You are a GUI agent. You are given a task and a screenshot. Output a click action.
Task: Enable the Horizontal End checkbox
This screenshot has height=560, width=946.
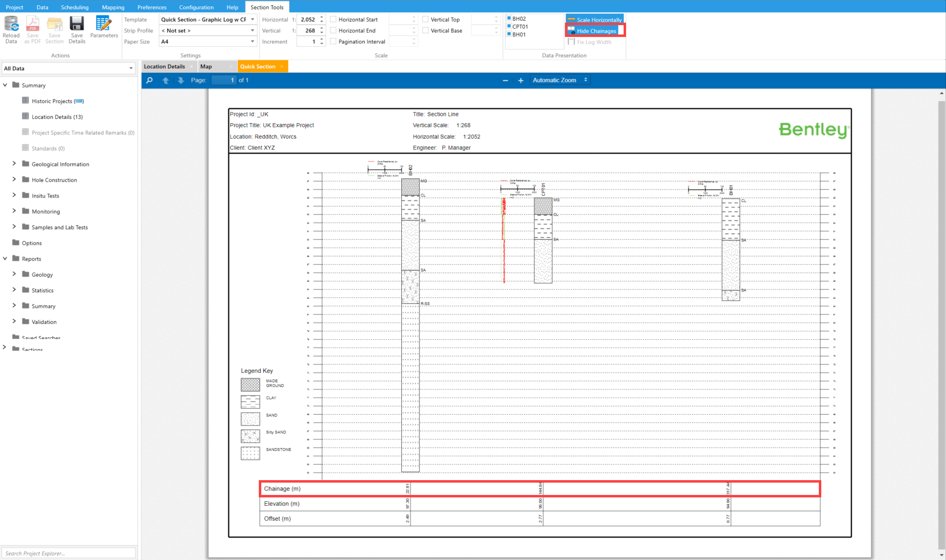tap(333, 30)
